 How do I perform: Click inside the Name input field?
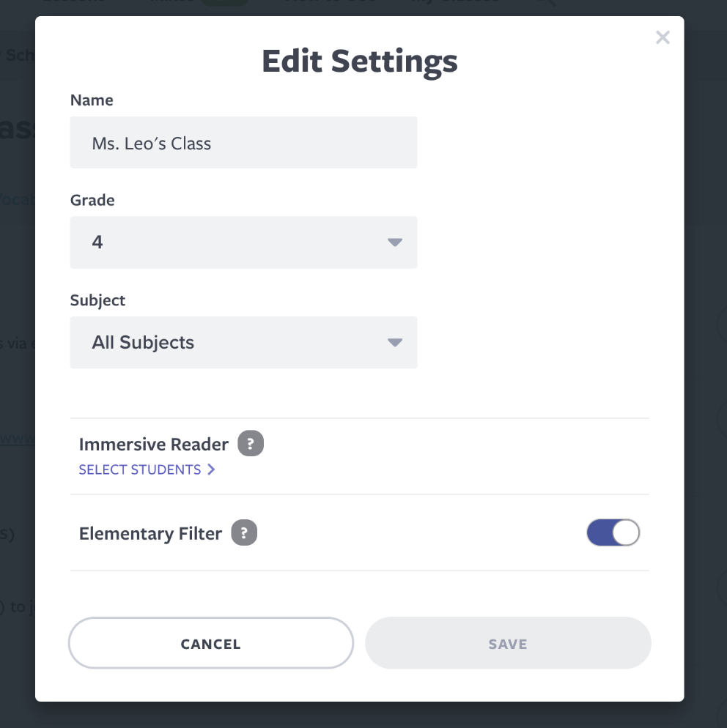pos(243,143)
